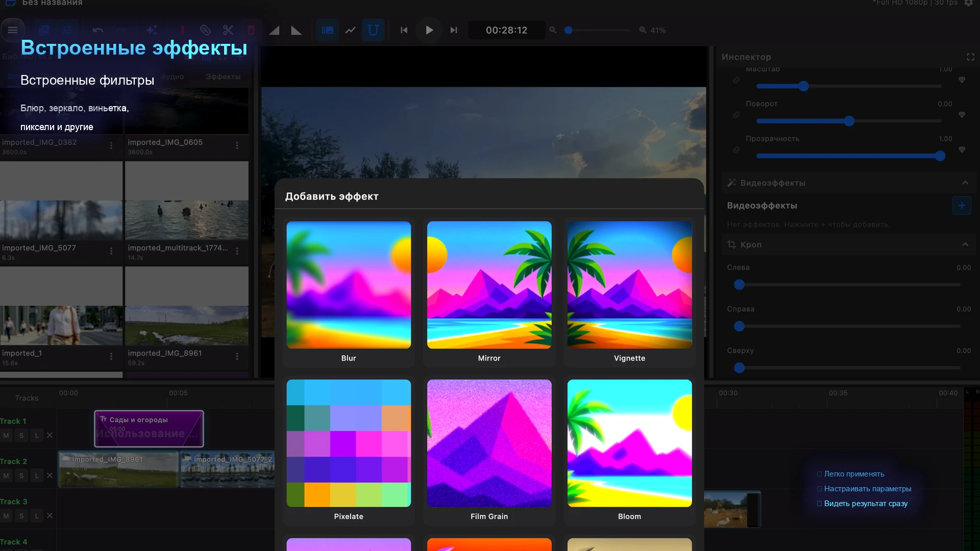Click the zoom-out magnifier icon

[x=553, y=30]
